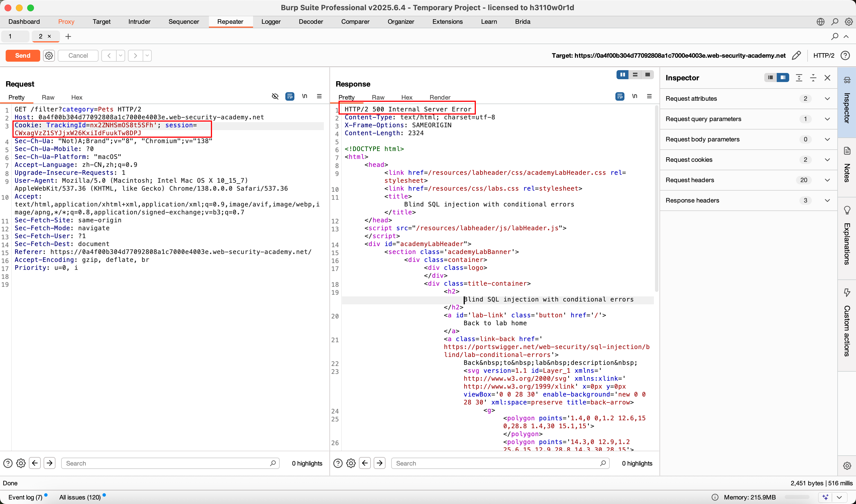The width and height of the screenshot is (856, 504).
Task: Open response pane hamburger menu
Action: (x=649, y=96)
